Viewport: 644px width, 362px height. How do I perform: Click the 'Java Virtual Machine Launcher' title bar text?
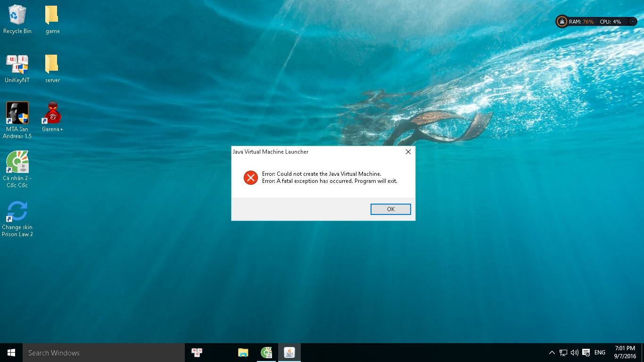pyautogui.click(x=271, y=152)
